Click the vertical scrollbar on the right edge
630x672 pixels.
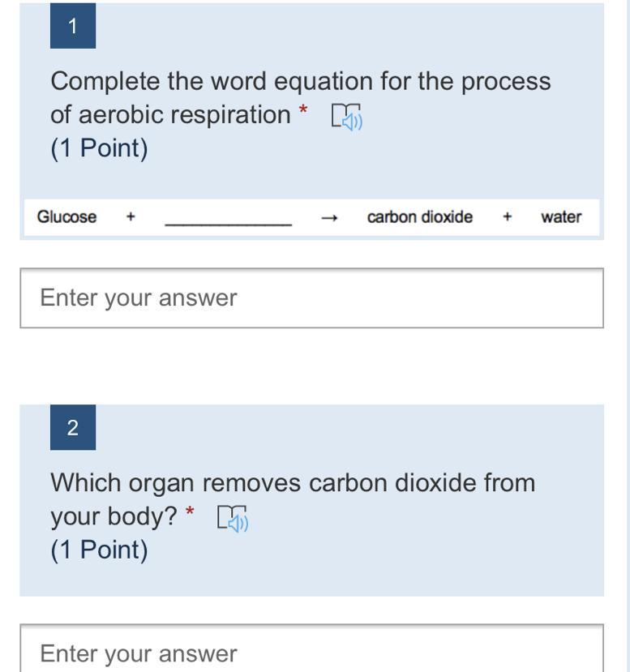coord(625,324)
